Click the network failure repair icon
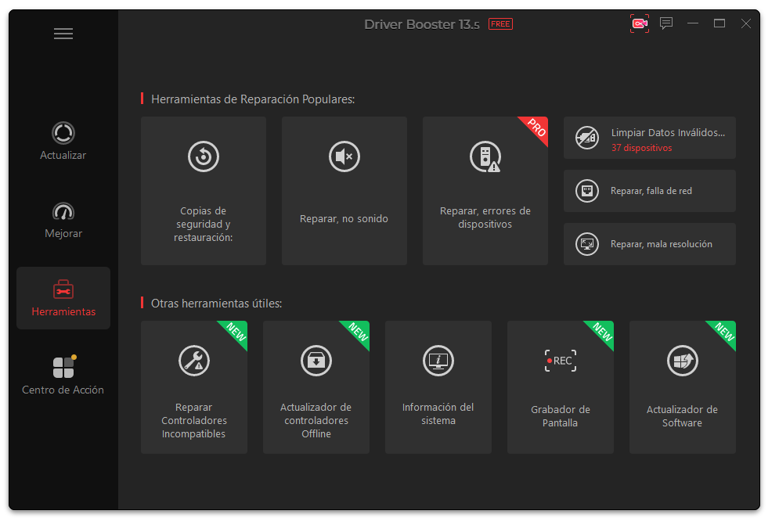The height and width of the screenshot is (532, 779). pyautogui.click(x=586, y=191)
